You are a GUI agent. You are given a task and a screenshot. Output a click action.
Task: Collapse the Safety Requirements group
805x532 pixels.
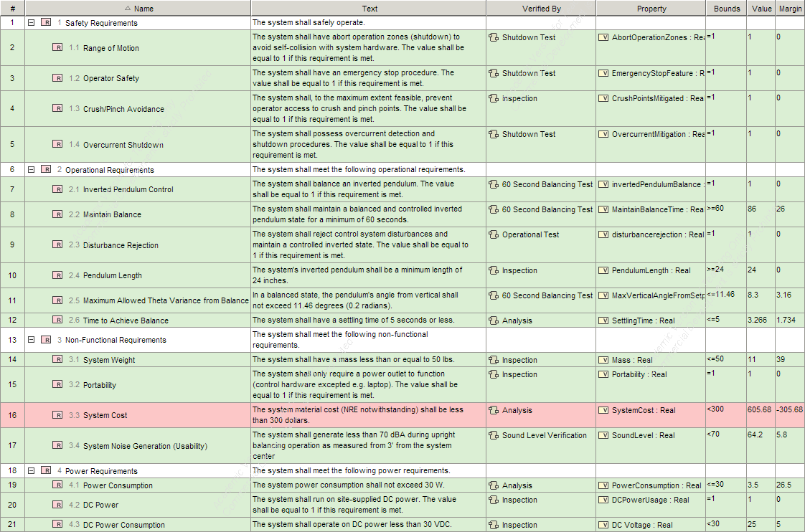[32, 23]
